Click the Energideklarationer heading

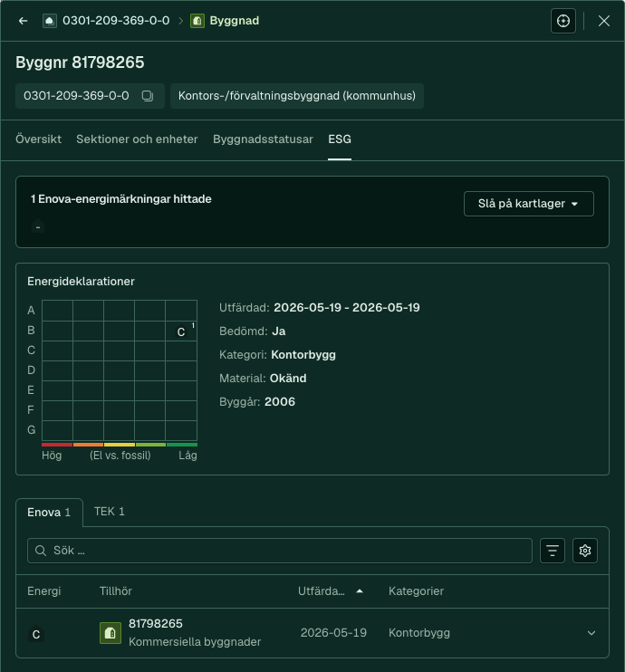coord(81,281)
